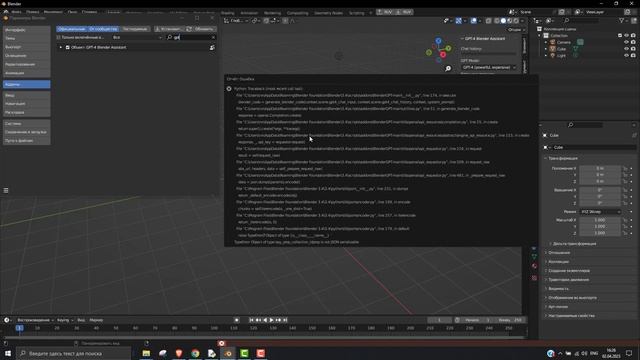Jump to the timeline start frame
Image resolution: width=640 pixels, height=360 pixels.
251,320
